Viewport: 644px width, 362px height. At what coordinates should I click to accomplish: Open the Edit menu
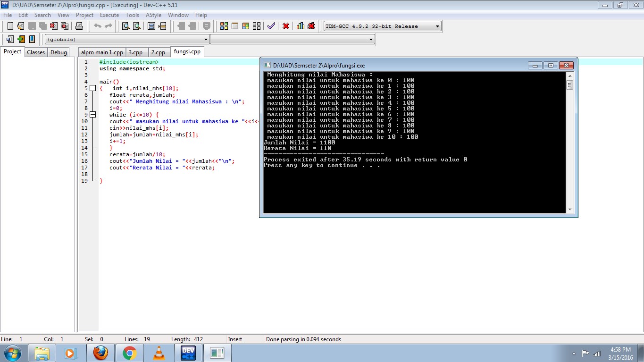pyautogui.click(x=23, y=15)
